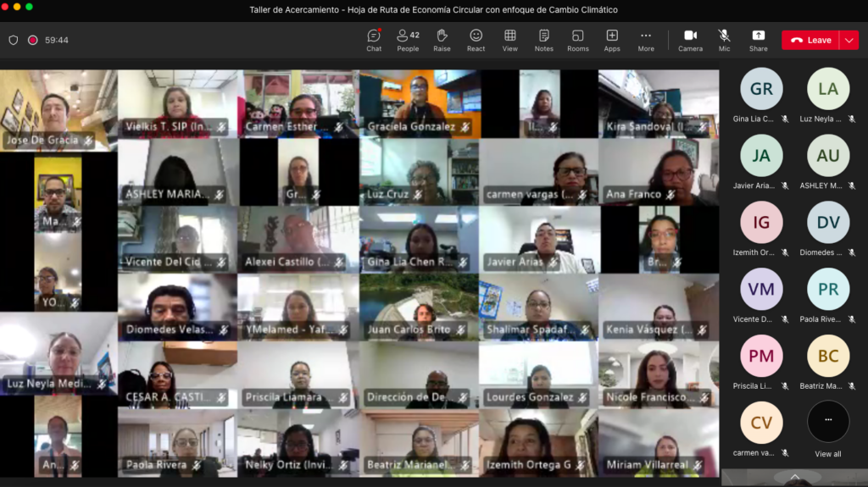Open the Apps panel
The width and height of the screenshot is (868, 487).
click(x=612, y=39)
